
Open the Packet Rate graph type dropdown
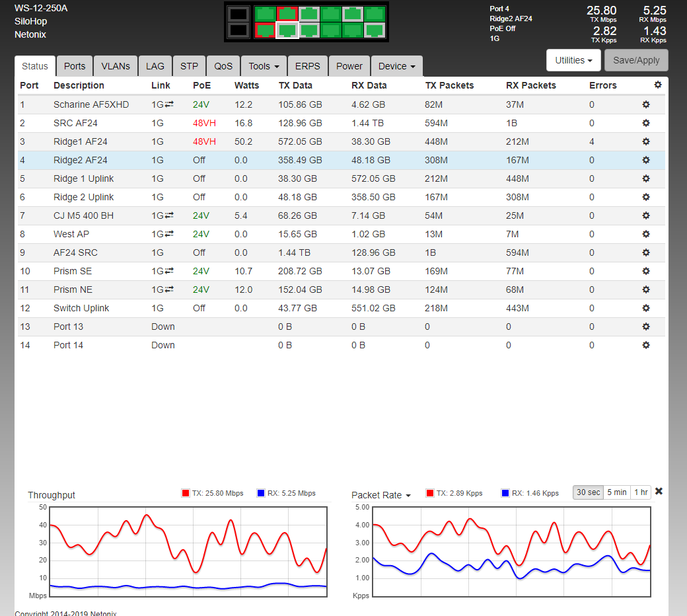pos(381,495)
